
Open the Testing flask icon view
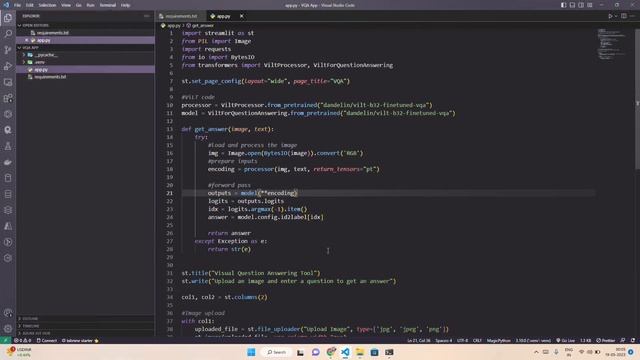click(8, 146)
